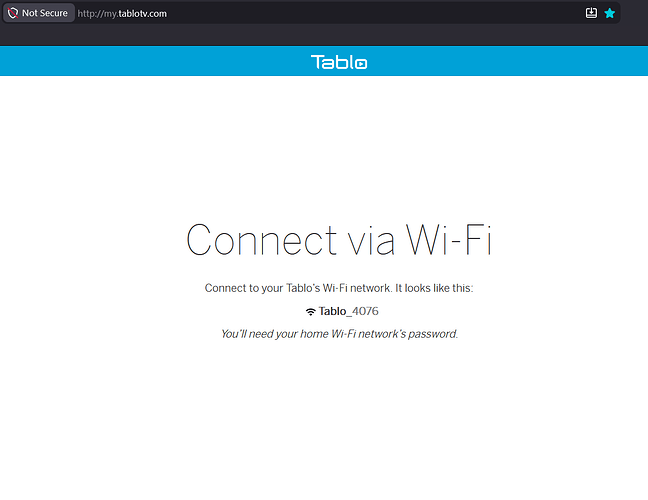The height and width of the screenshot is (500, 648).
Task: Click the dark strip beneath the address bar
Action: tap(324, 35)
